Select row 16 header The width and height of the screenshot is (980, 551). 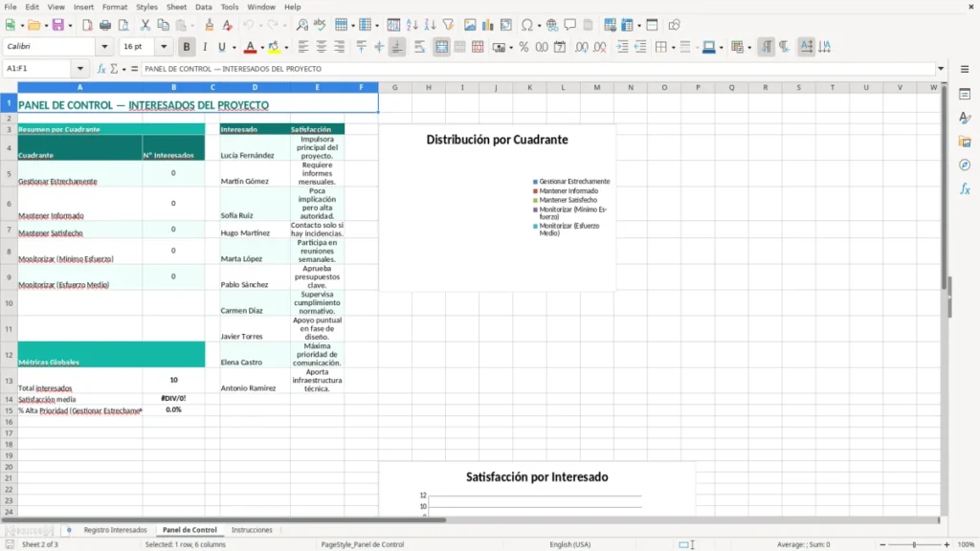(x=9, y=422)
